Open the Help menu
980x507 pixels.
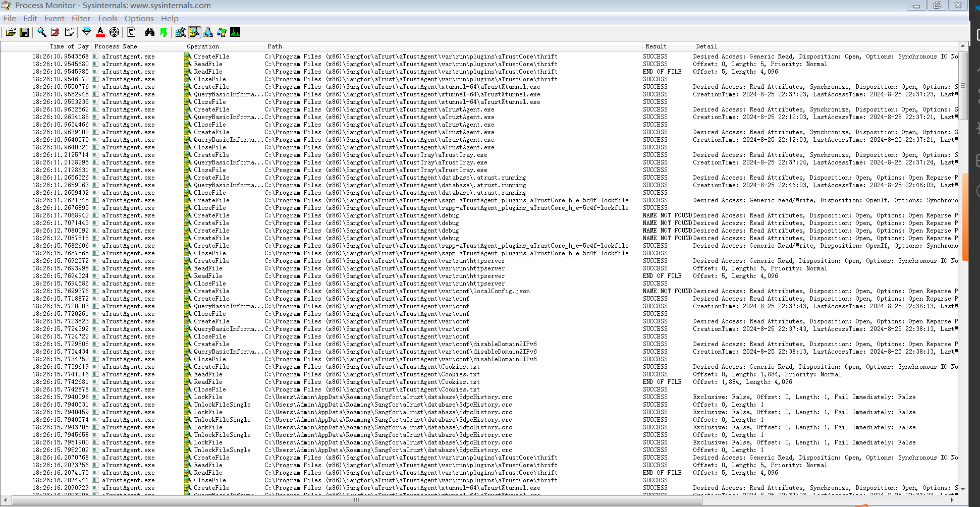pos(170,18)
